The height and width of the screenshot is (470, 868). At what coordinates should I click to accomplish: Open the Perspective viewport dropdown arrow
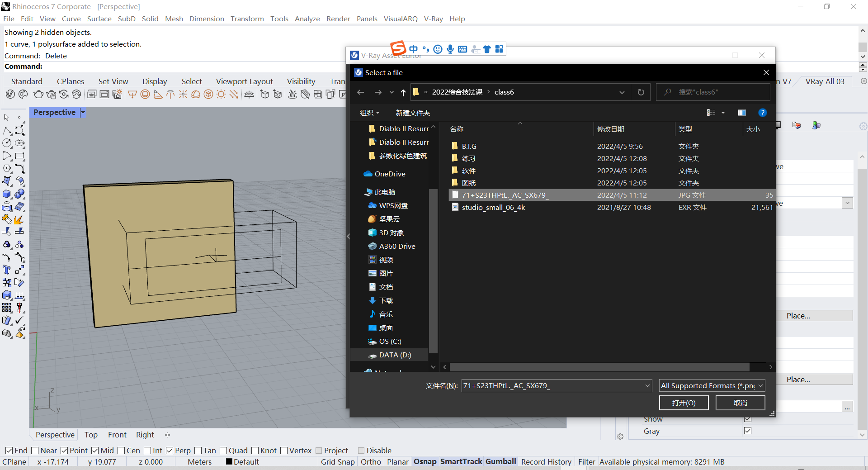[x=83, y=113]
